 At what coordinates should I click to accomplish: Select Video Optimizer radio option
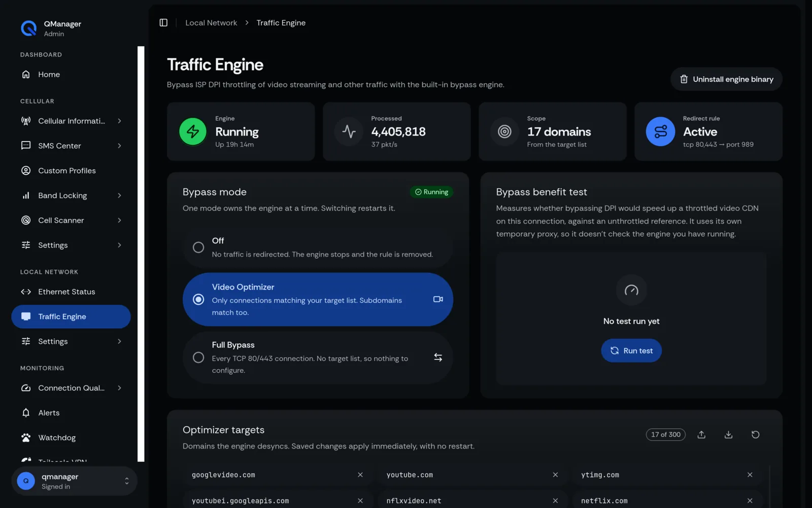click(198, 300)
